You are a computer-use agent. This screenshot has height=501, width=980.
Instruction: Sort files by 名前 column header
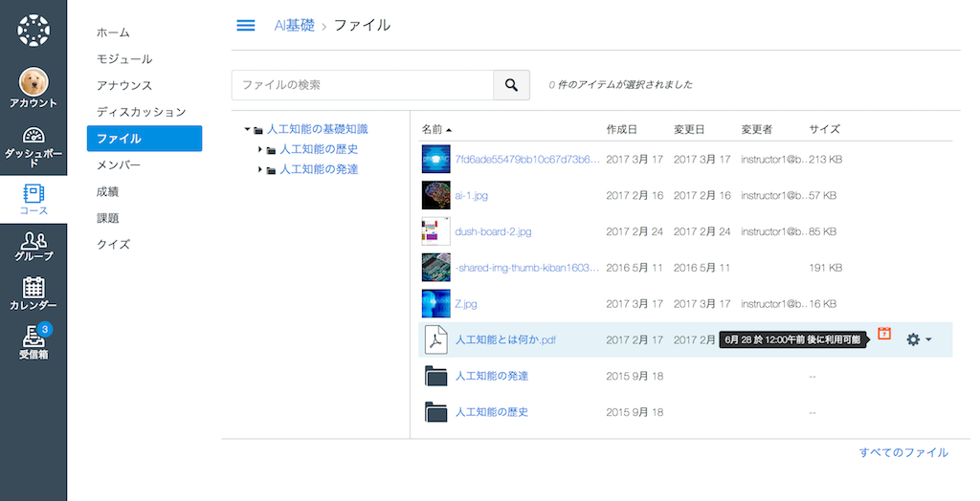pos(436,129)
